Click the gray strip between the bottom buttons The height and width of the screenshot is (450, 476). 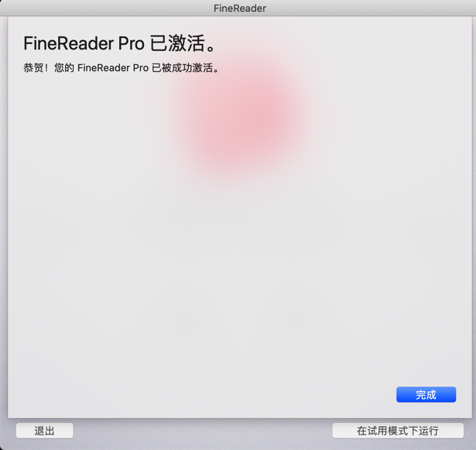click(x=203, y=431)
